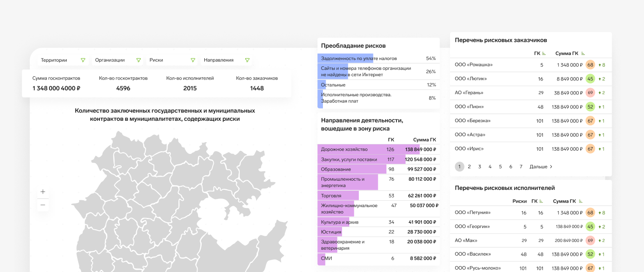Screen dimensions: 644x272
Task: Click score badge 68 for ООО «Петуния»
Action: click(x=590, y=213)
